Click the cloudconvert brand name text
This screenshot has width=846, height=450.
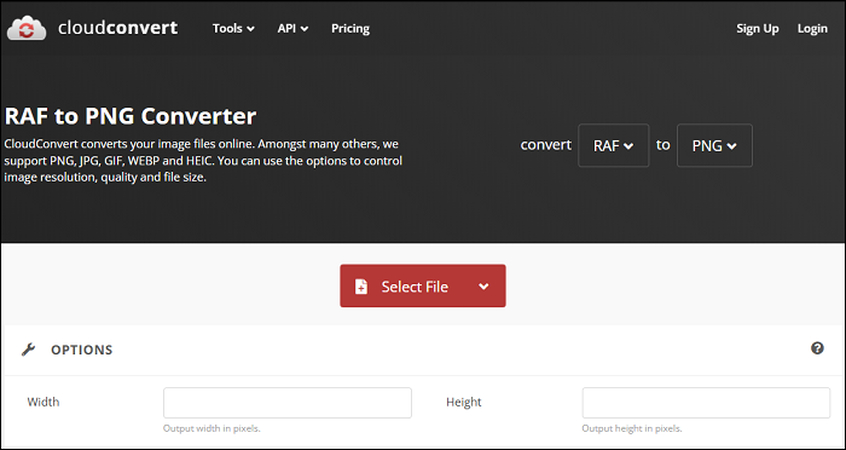coord(118,28)
